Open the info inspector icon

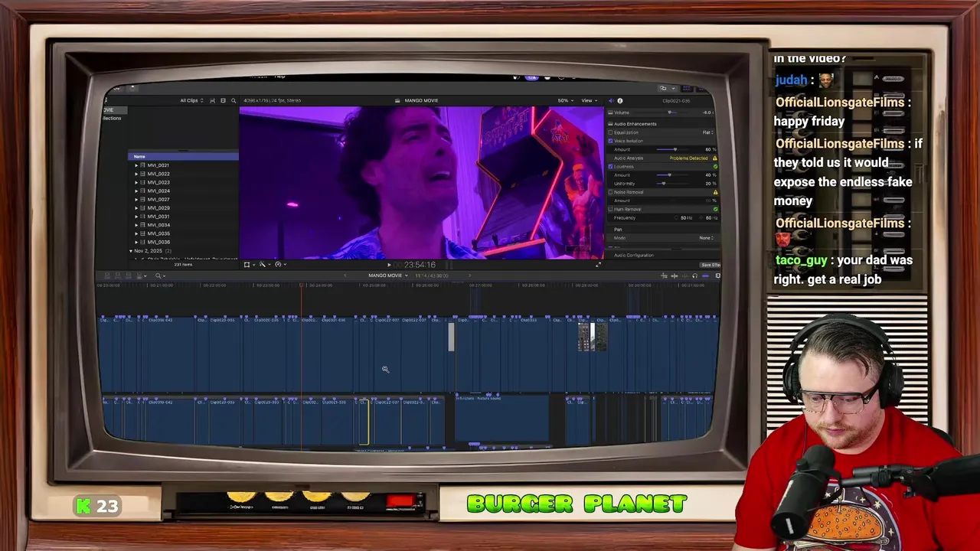[620, 100]
